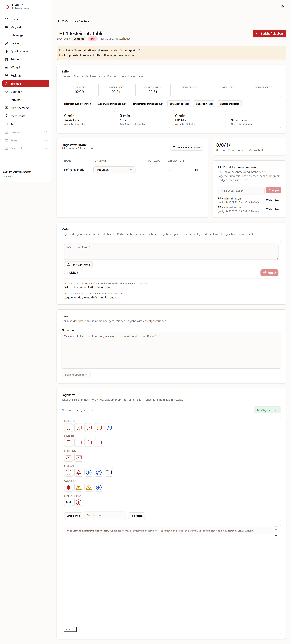Screen dimensions: 291x644
Task: Select the blue medical cross symbol
Action: coord(99,487)
